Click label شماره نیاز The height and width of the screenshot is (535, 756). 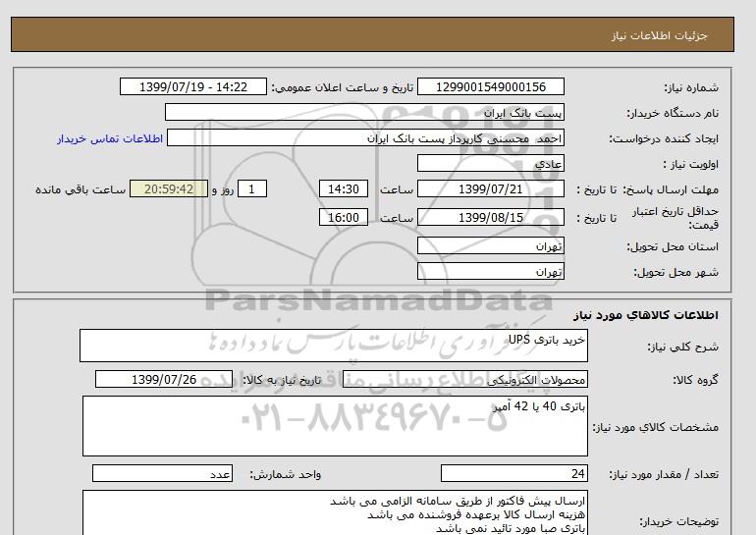click(691, 87)
